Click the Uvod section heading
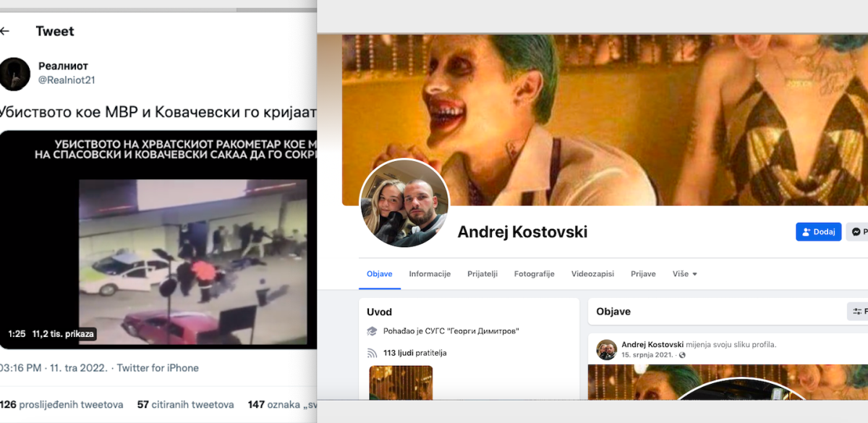The width and height of the screenshot is (868, 423). [x=380, y=312]
